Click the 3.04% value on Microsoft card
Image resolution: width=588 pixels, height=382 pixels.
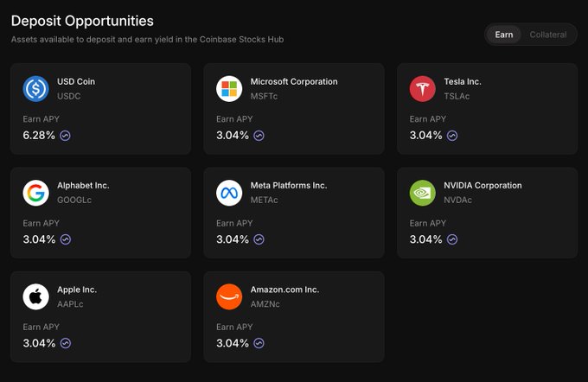233,136
